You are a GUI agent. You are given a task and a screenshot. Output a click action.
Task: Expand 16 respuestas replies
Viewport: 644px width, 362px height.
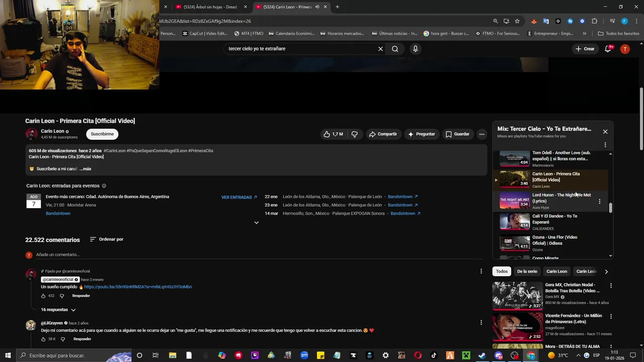click(x=58, y=310)
